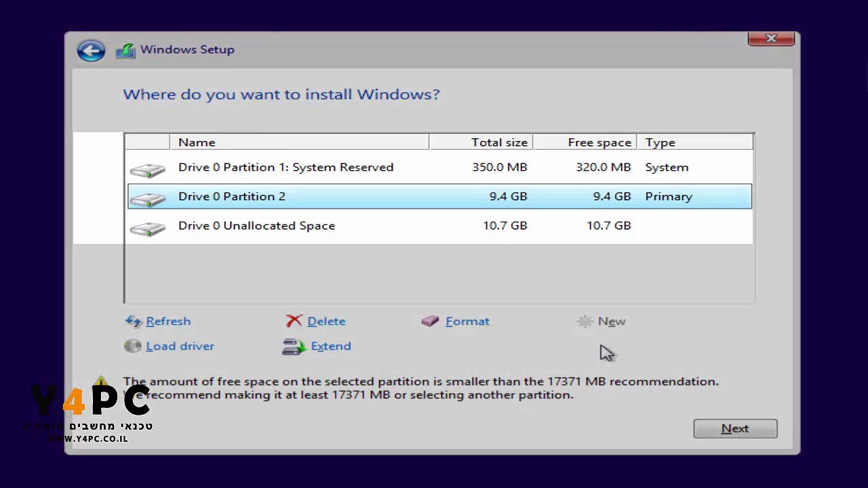Click the drive icon for Unallocated Space
Screen dimensions: 868x488
[x=147, y=227]
